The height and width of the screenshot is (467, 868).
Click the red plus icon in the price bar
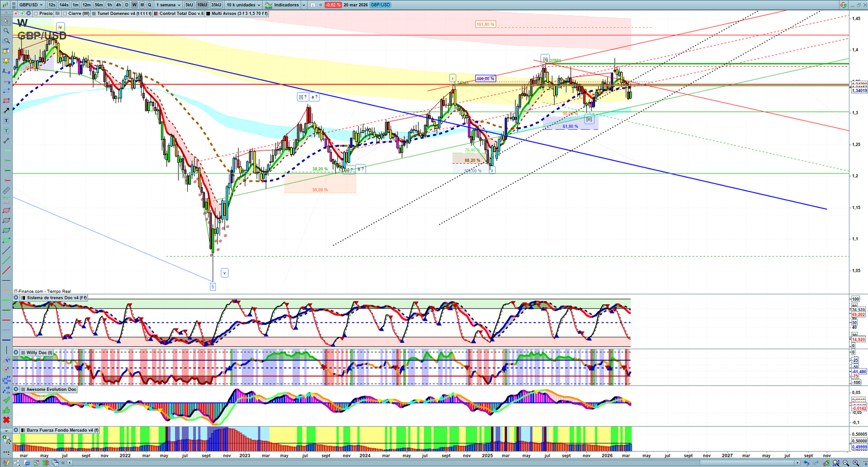(16, 14)
